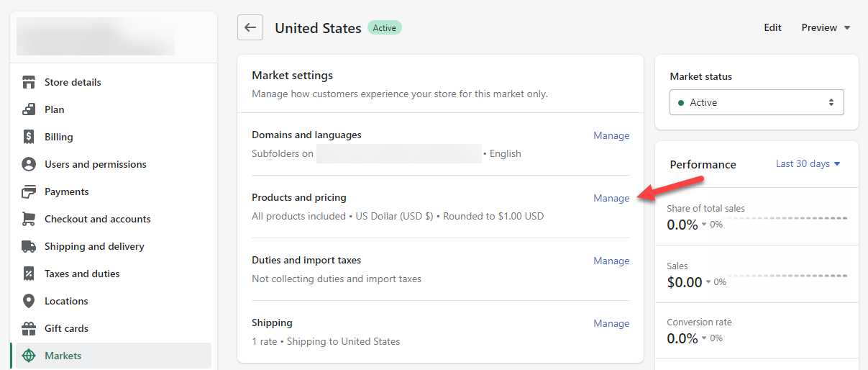Select the Users and permissions person icon

[x=29, y=164]
